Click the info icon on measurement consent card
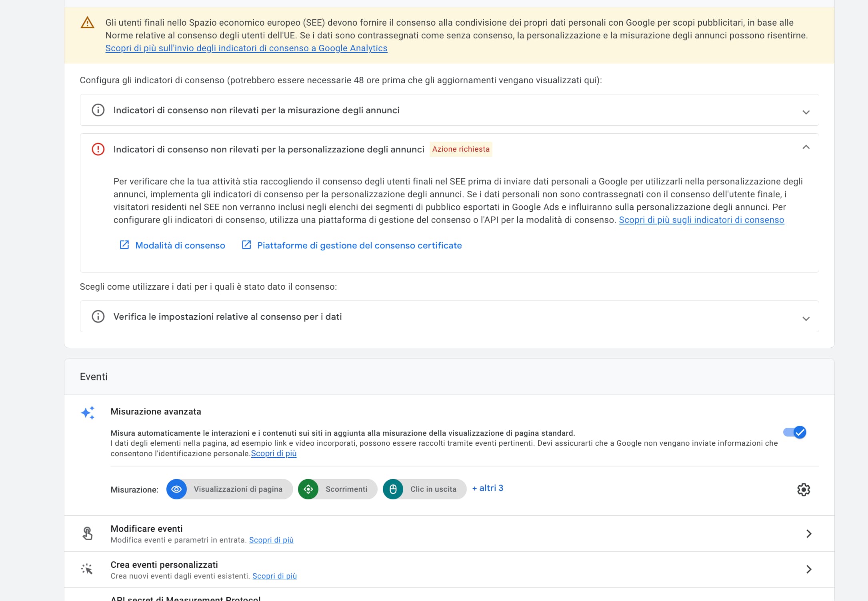This screenshot has width=868, height=601. (98, 110)
